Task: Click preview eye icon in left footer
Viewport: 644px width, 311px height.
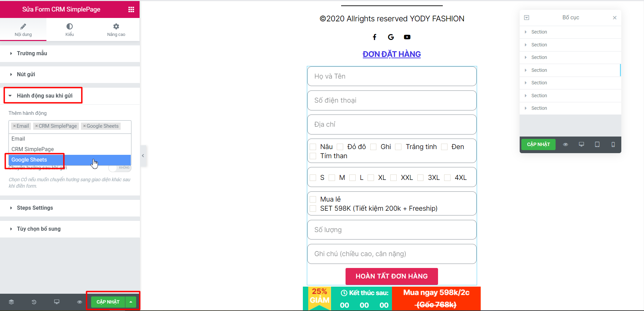Action: point(80,302)
